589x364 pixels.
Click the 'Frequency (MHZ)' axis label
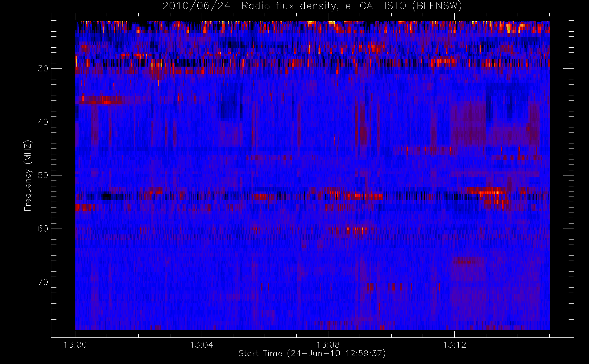(x=28, y=175)
